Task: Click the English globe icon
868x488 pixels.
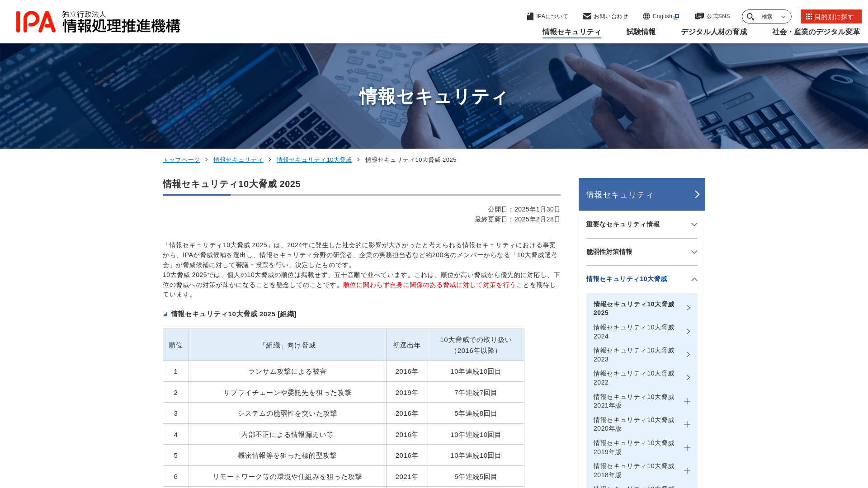Action: 647,16
